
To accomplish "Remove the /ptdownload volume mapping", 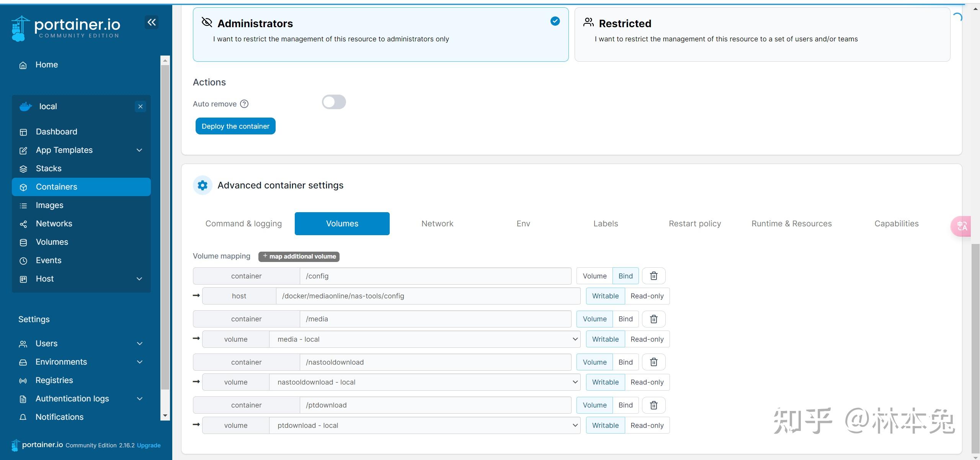I will point(653,405).
